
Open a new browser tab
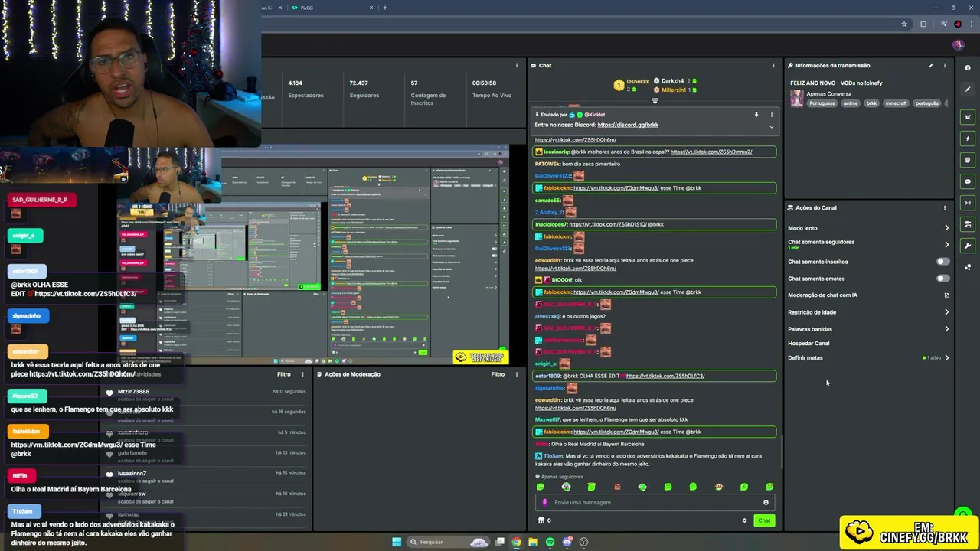(384, 8)
